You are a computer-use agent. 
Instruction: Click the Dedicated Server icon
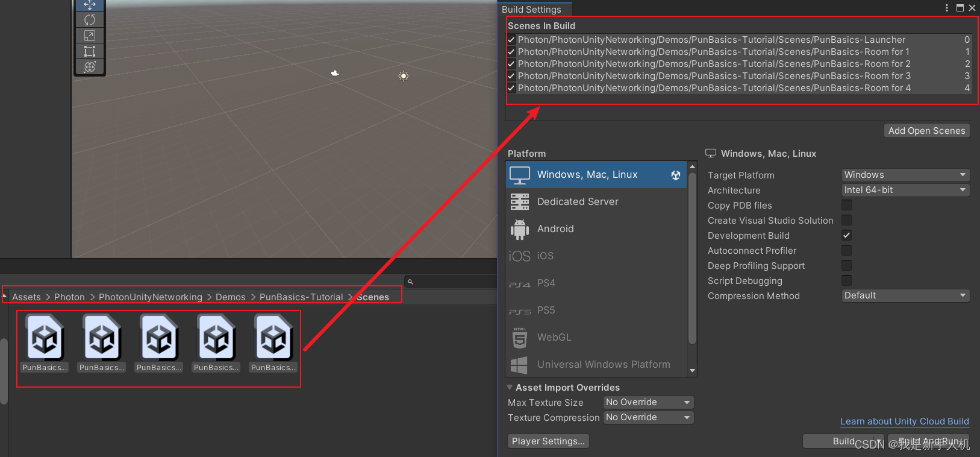[520, 202]
